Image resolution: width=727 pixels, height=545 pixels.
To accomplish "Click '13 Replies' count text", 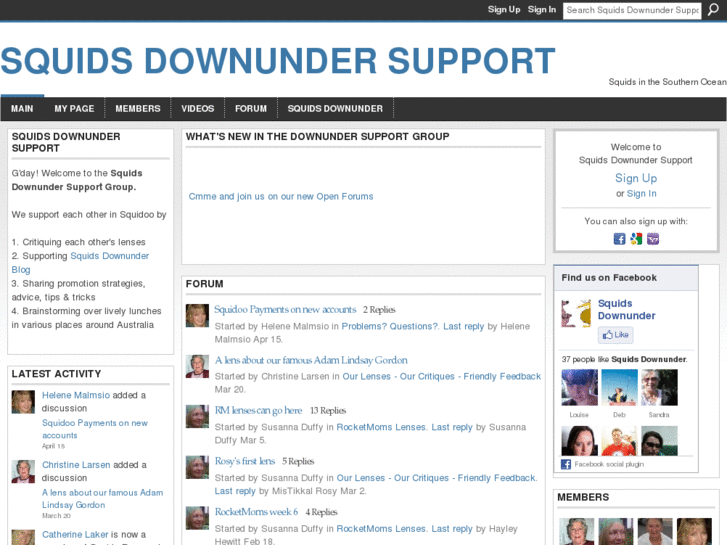I will pyautogui.click(x=328, y=410).
